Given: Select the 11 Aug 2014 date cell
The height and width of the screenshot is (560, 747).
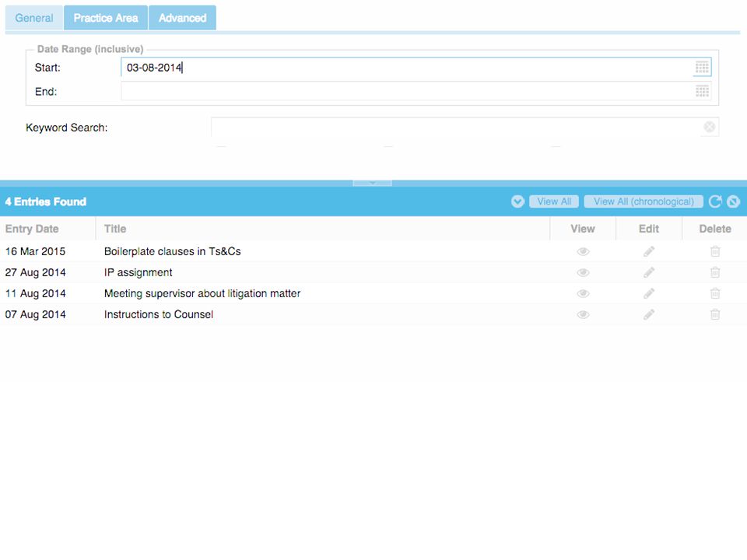Looking at the screenshot, I should (x=35, y=293).
